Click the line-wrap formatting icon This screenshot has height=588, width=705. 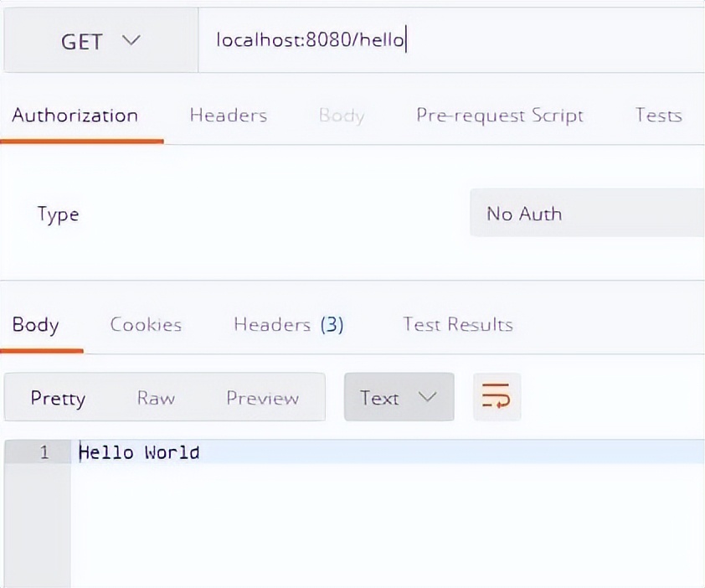(x=497, y=397)
